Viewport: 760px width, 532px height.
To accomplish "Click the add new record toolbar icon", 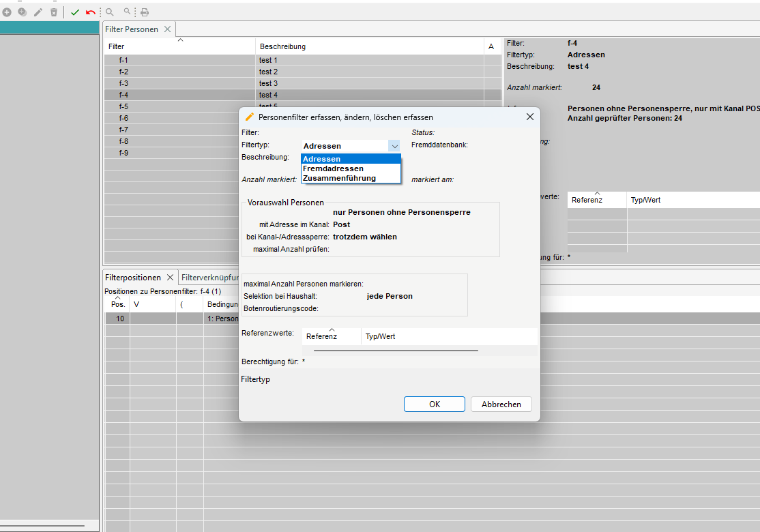I will point(7,12).
